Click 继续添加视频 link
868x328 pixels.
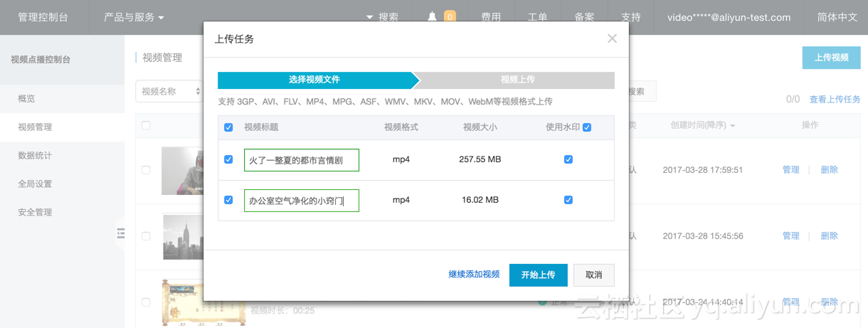(474, 275)
